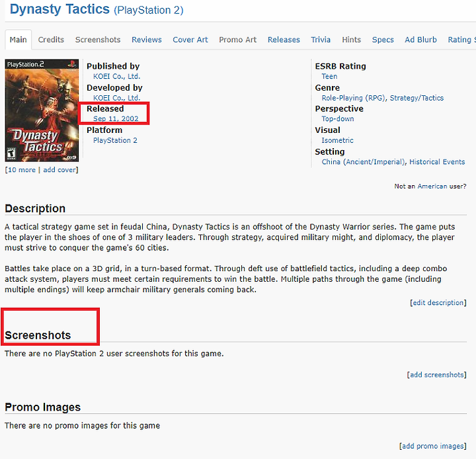Click the PlayStation 2 platform link
Screen dimensions: 476x459
click(115, 140)
